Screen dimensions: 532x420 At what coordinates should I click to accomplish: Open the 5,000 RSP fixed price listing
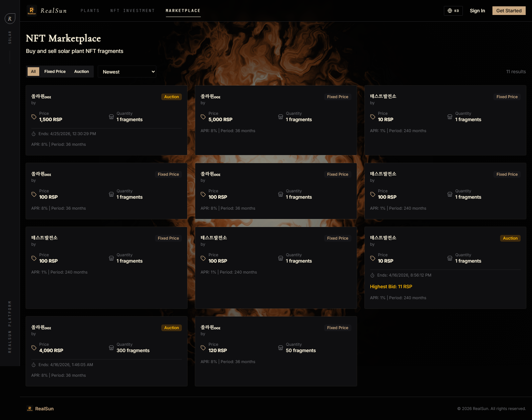pos(276,120)
